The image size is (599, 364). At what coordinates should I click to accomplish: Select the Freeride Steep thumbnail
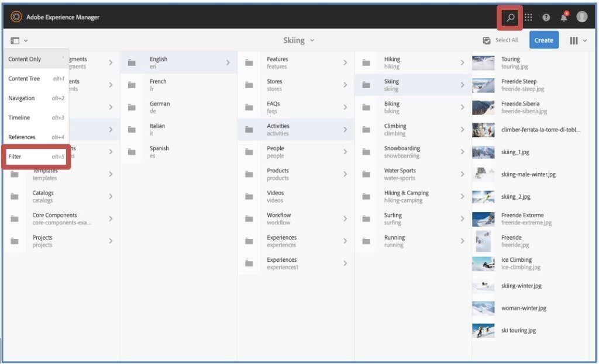483,85
